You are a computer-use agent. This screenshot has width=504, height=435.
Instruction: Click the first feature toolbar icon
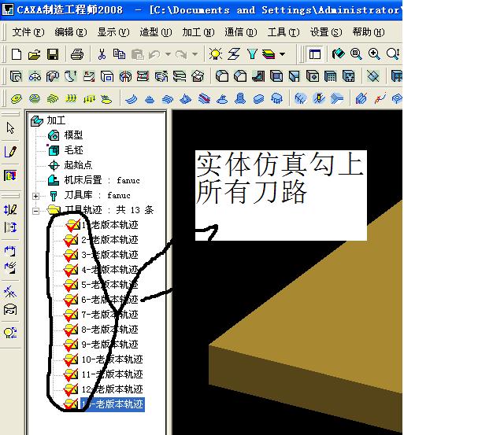(16, 76)
